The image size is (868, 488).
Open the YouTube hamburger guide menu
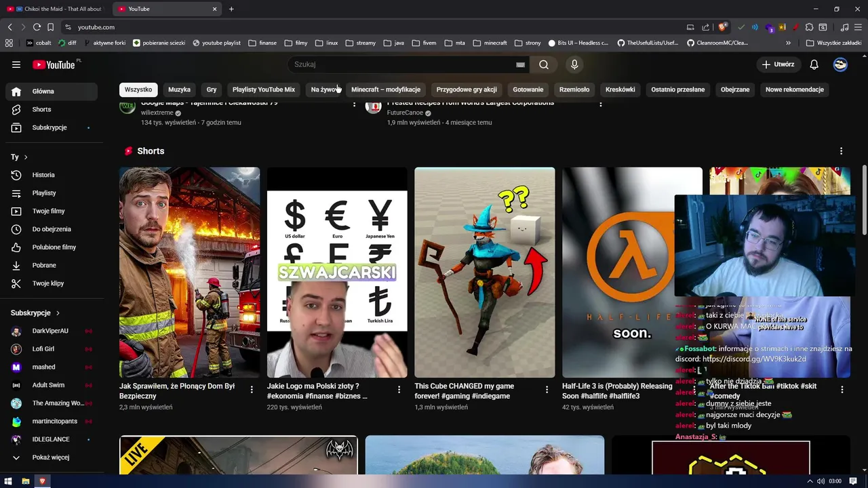click(16, 64)
